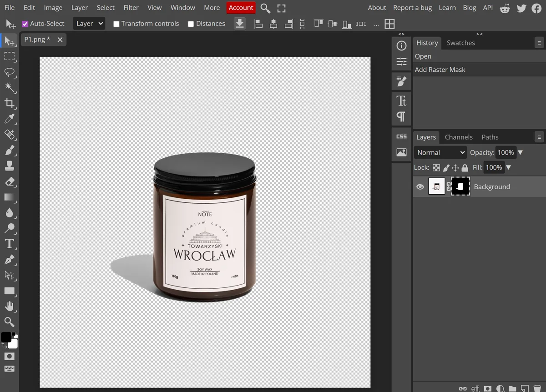Open the Report a bug link
The image size is (546, 392).
(413, 8)
